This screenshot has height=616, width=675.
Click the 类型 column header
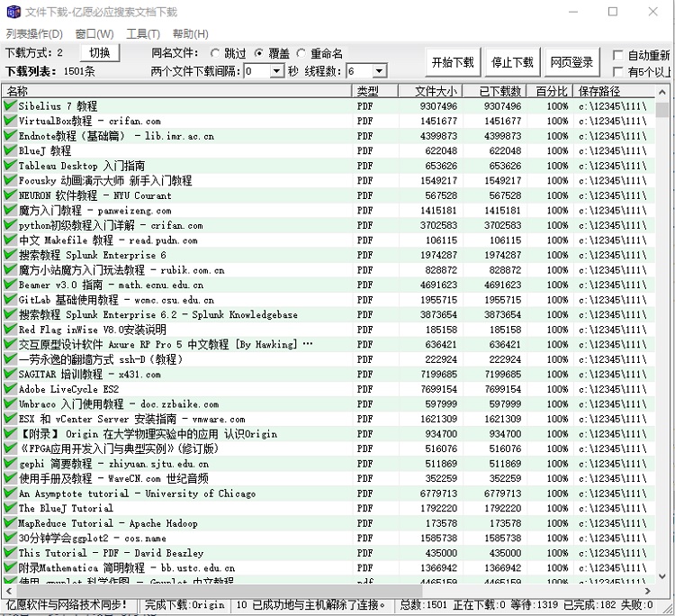click(375, 91)
